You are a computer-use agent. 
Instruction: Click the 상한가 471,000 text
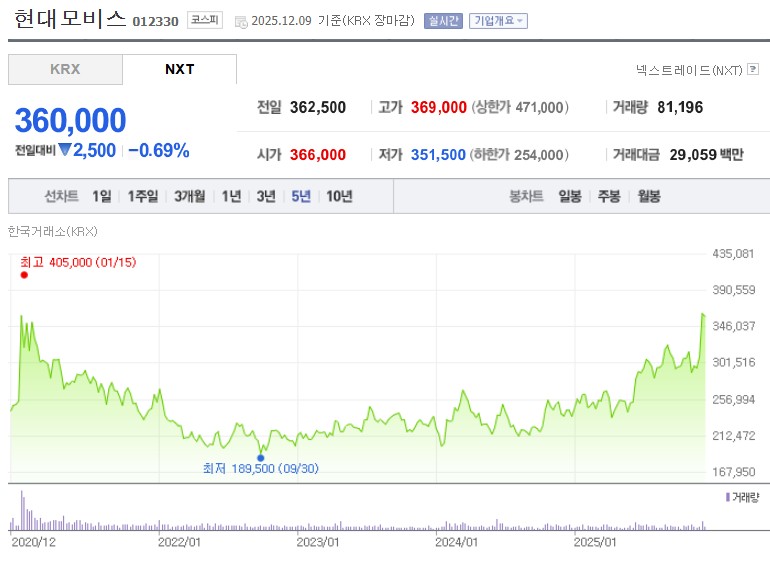(520, 107)
